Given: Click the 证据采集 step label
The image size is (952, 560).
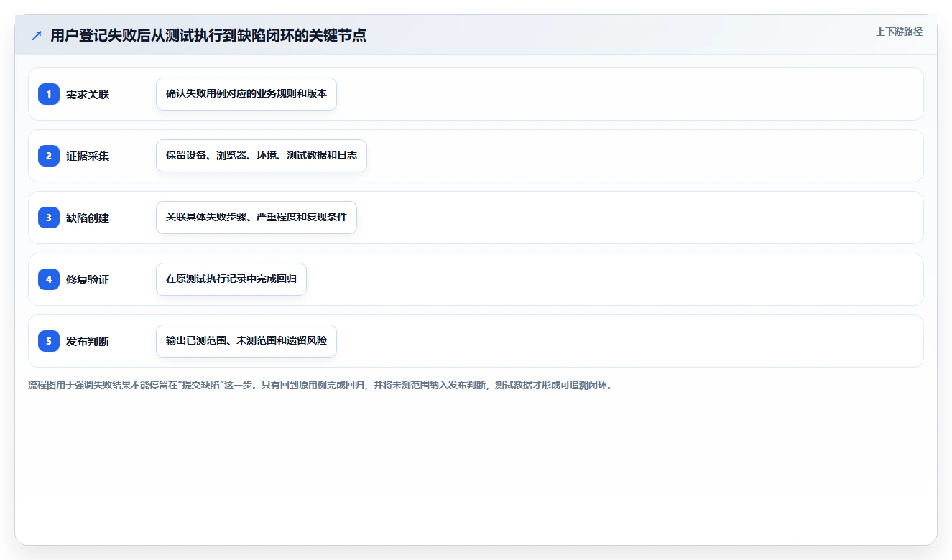Looking at the screenshot, I should pyautogui.click(x=88, y=156).
